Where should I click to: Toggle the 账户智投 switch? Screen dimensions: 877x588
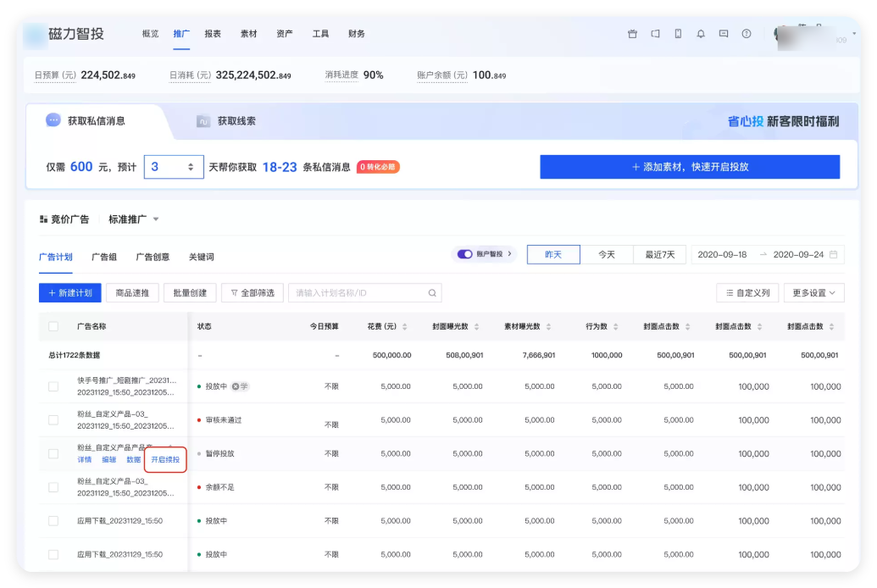(x=464, y=254)
